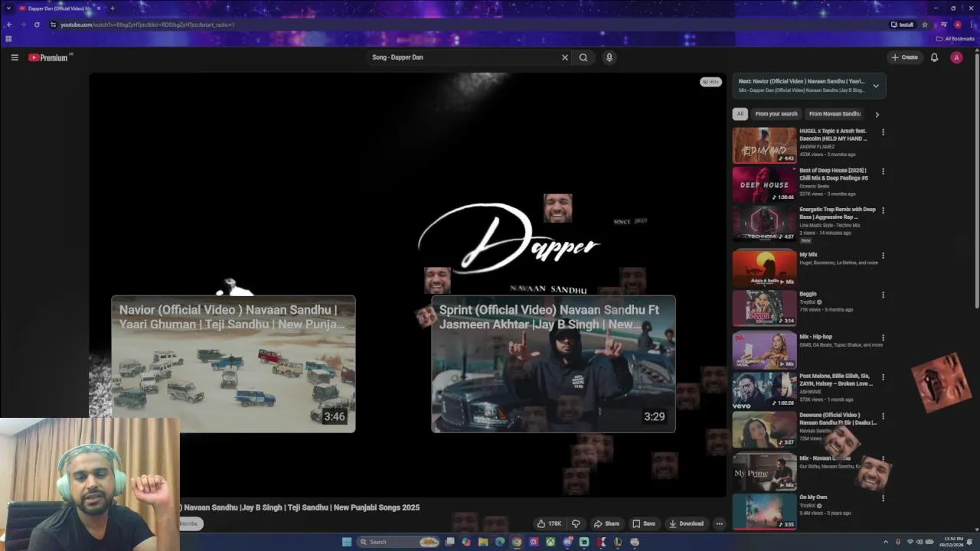Show hidden system tray icons
Image resolution: width=980 pixels, height=551 pixels.
[886, 542]
